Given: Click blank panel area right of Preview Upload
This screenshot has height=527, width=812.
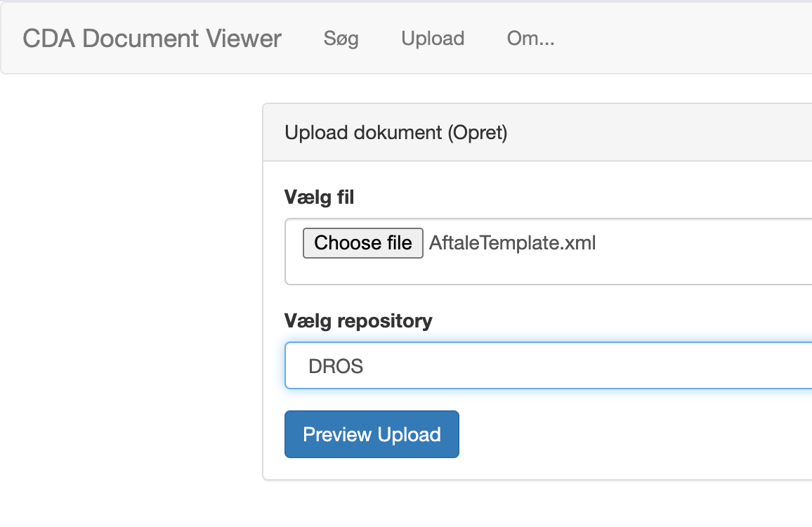Looking at the screenshot, I should point(632,434).
